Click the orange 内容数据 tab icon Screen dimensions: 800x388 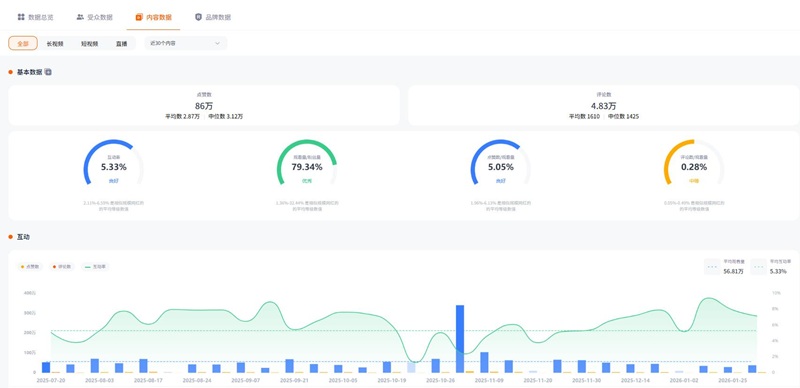(139, 17)
